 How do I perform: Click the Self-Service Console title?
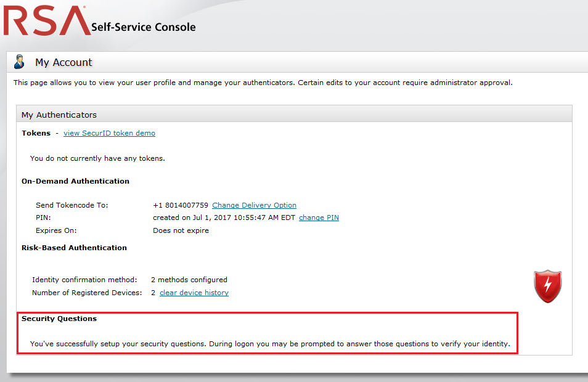pyautogui.click(x=143, y=27)
